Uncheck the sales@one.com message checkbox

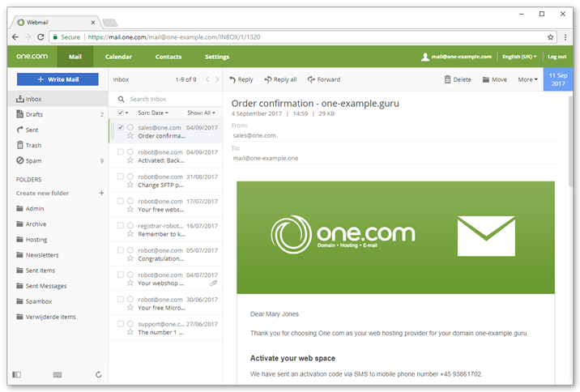pos(121,127)
